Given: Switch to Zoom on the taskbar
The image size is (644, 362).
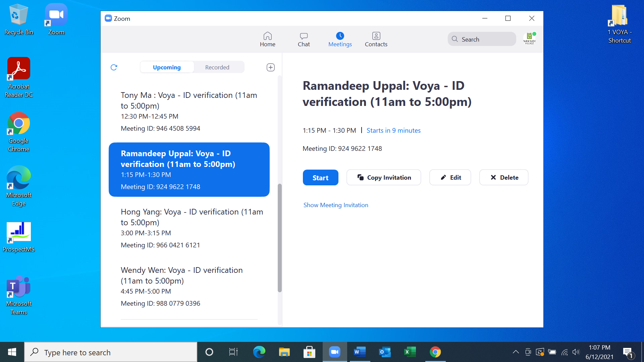Looking at the screenshot, I should pyautogui.click(x=334, y=352).
